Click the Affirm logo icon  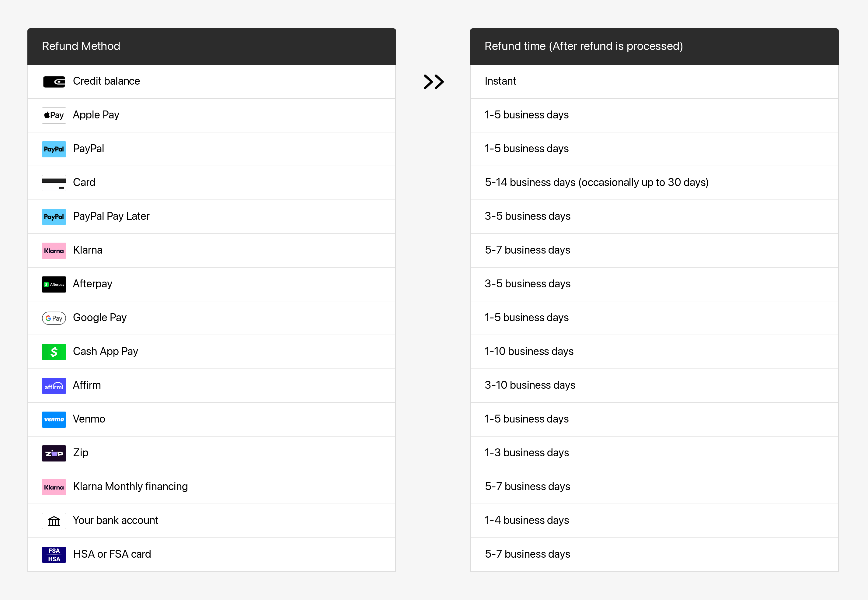coord(54,386)
